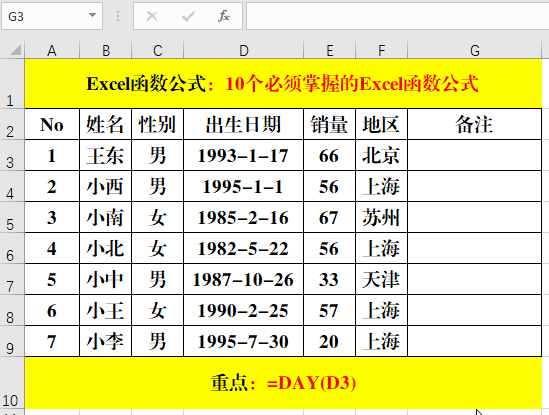Click the '出生日期' header cell

(x=243, y=124)
